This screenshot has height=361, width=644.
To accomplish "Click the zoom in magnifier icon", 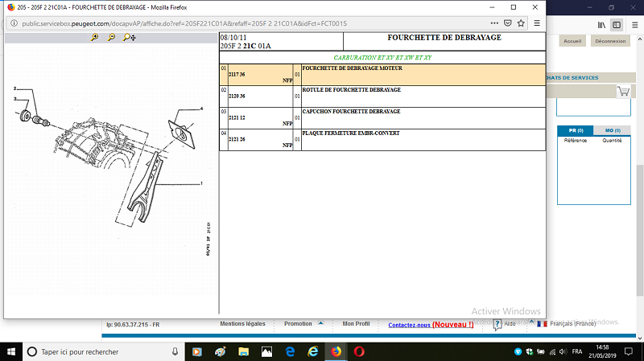I will point(94,37).
